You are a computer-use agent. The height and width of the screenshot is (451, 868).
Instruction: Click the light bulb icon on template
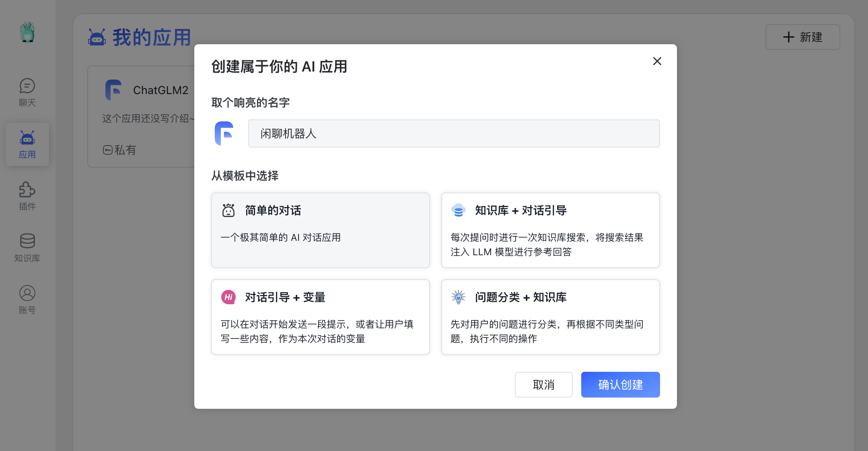click(x=458, y=297)
